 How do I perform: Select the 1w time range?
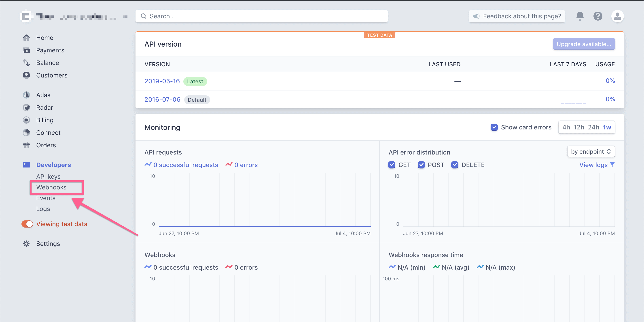point(607,127)
